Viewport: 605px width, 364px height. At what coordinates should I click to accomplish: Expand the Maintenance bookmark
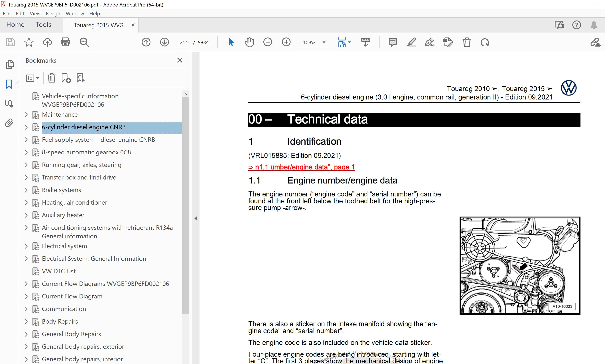(x=26, y=115)
